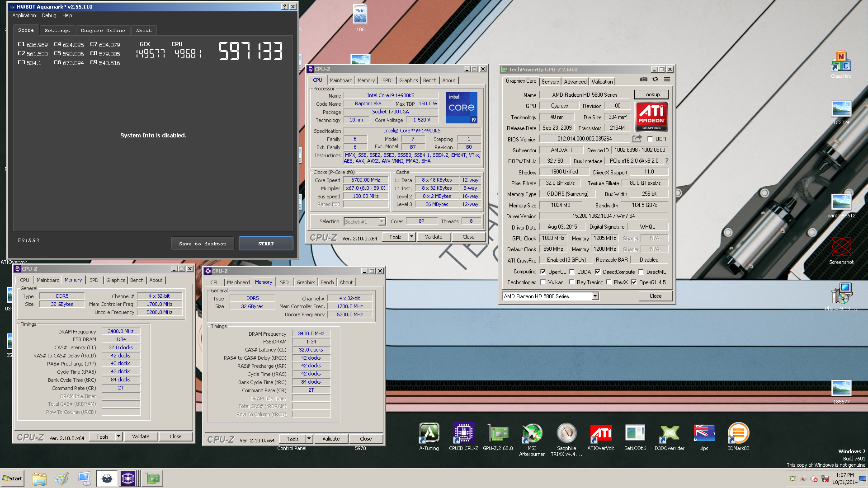Open the Debug menu in Aquamark3
This screenshot has width=868, height=488.
49,15
